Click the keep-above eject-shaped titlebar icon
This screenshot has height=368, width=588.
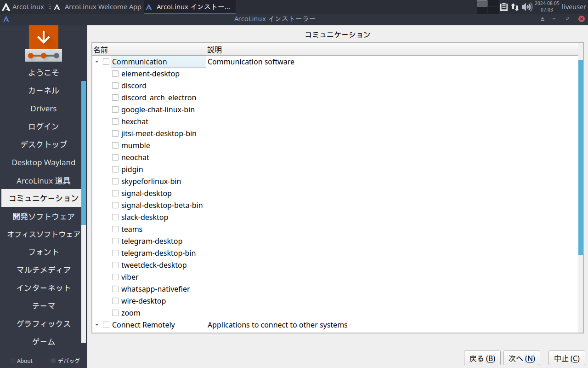coord(543,19)
